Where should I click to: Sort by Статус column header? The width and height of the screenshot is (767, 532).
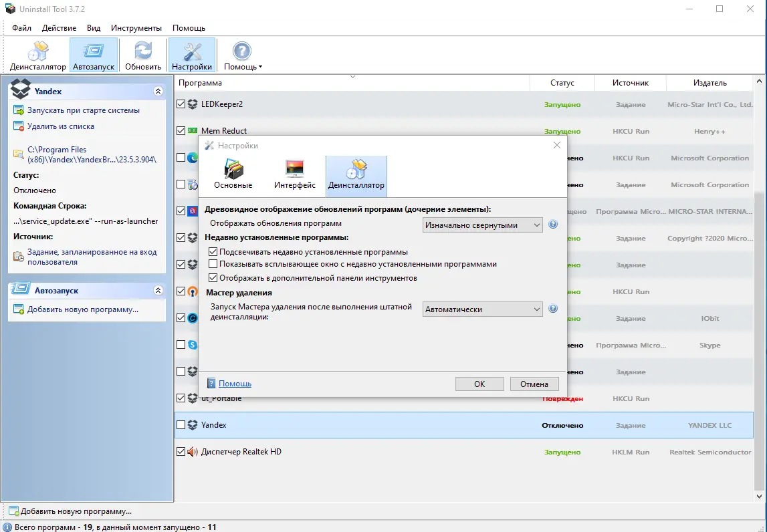coord(562,83)
